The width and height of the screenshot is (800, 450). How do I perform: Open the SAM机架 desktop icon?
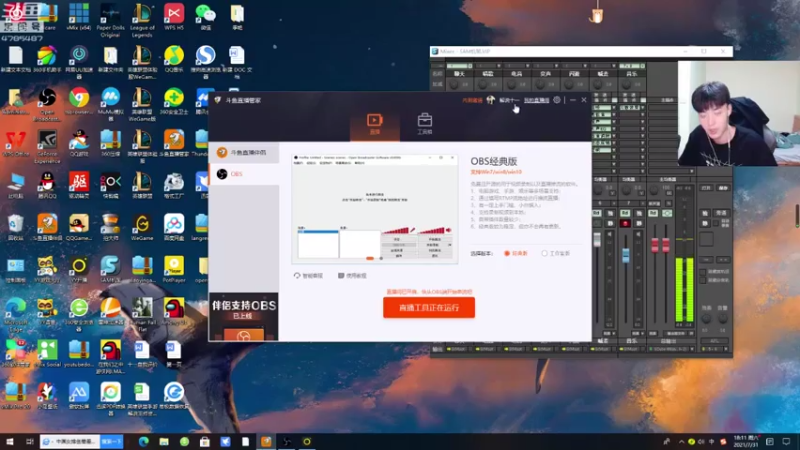(110, 269)
